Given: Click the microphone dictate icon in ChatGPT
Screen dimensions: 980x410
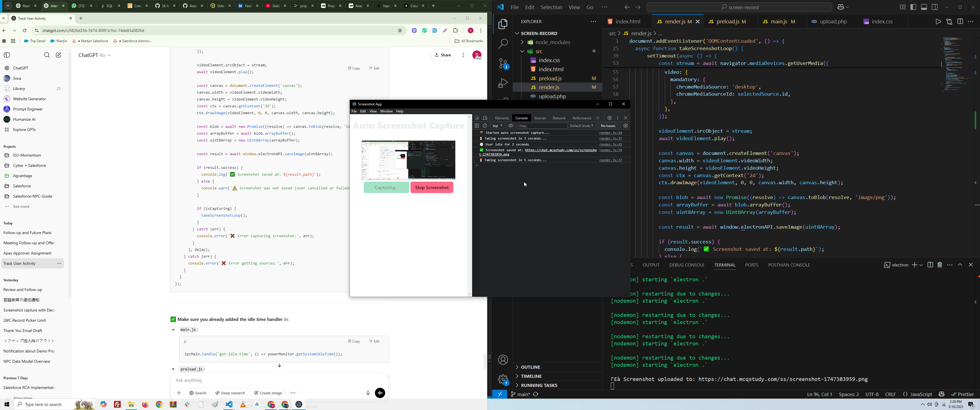Looking at the screenshot, I should tap(367, 393).
